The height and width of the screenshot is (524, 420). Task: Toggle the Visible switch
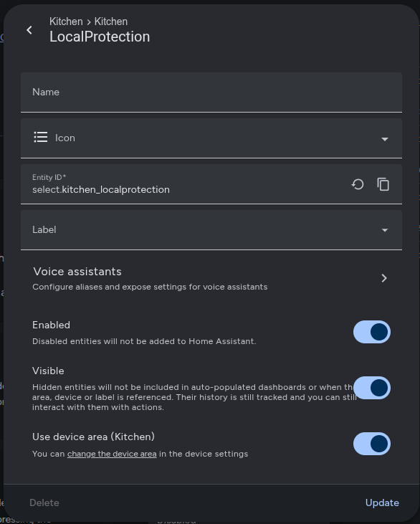point(371,388)
